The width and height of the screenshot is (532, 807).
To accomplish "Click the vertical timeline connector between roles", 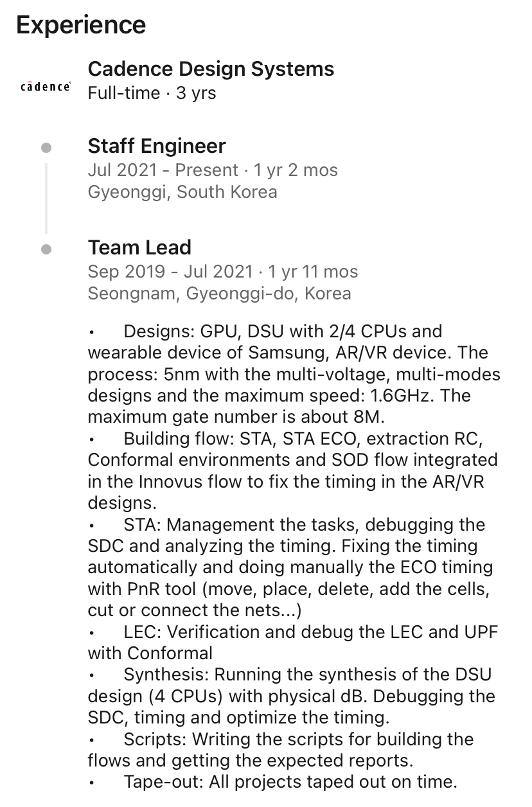I will point(46,198).
